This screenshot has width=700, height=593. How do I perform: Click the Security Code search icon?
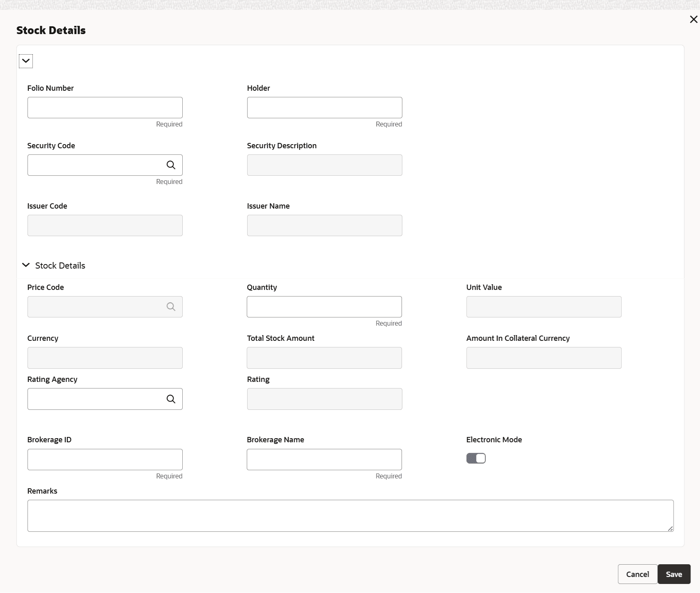171,165
